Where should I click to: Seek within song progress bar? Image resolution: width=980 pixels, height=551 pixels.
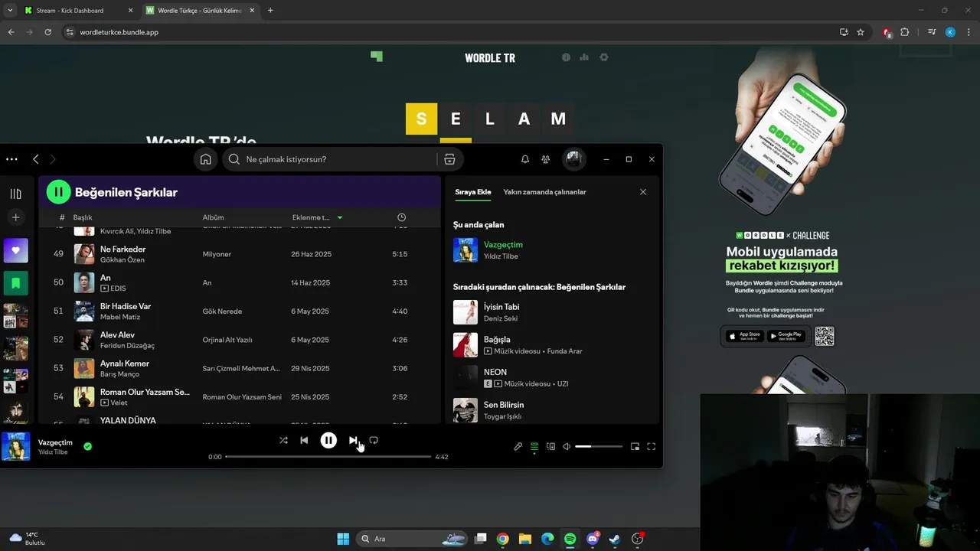point(328,457)
